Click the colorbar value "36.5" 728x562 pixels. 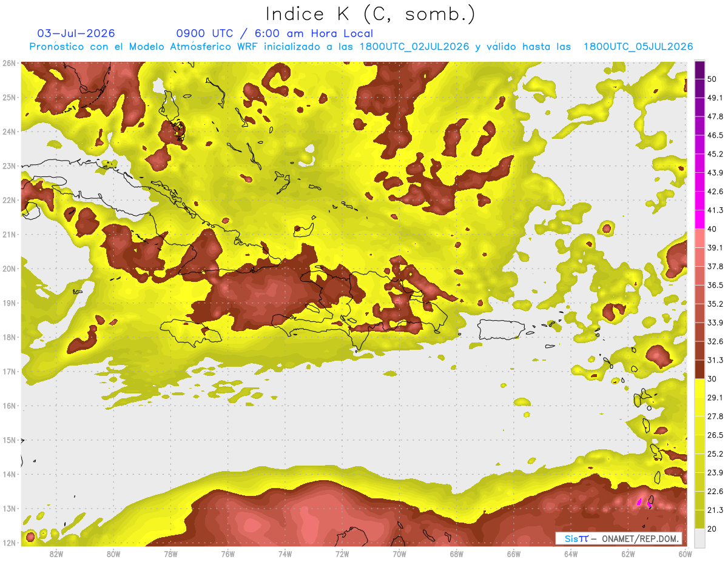715,285
